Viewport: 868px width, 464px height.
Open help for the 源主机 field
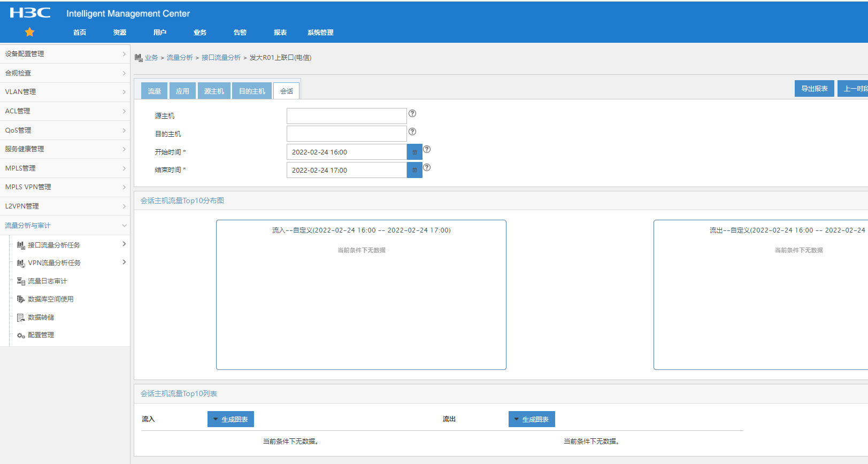(412, 113)
